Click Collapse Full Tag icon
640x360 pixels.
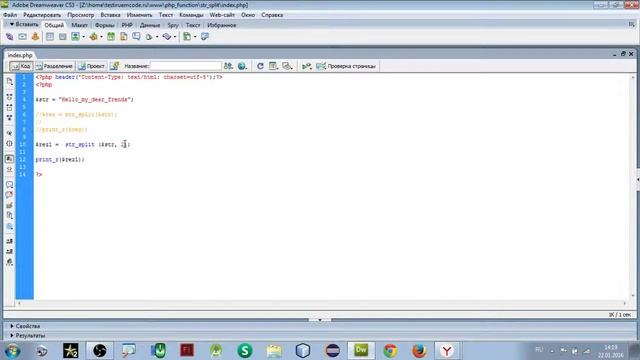coord(9,97)
